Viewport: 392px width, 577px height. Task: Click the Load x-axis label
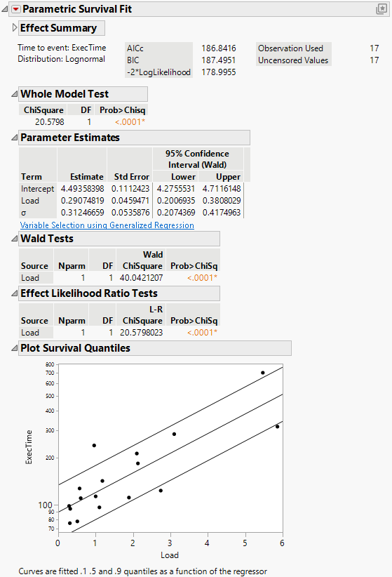tap(170, 555)
